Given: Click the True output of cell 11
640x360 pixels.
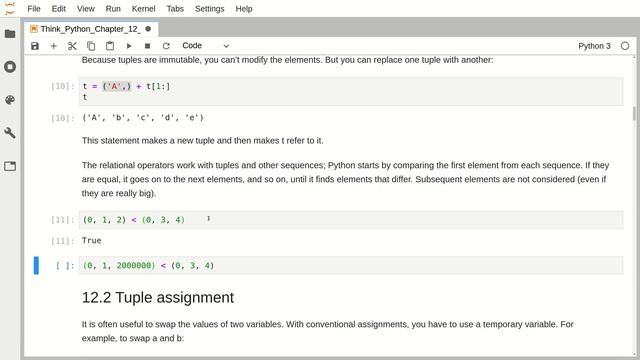Looking at the screenshot, I should tap(91, 240).
